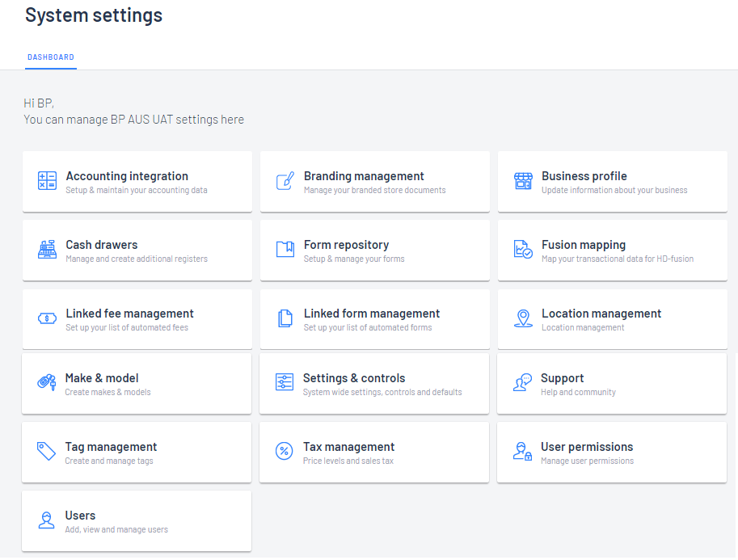Click the Linked fee management dollar icon
Viewport: 738px width, 560px height.
coord(47,318)
